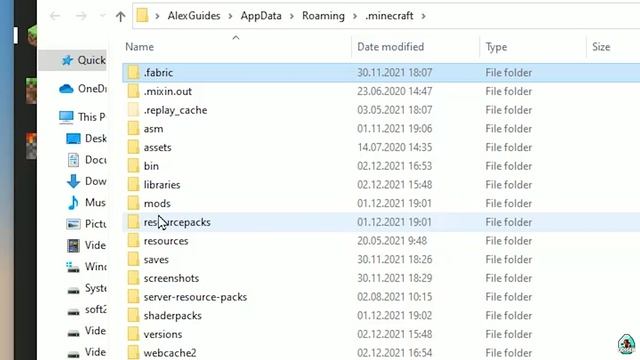Viewport: 640px width, 360px height.
Task: Sort by Type column header
Action: (x=496, y=47)
